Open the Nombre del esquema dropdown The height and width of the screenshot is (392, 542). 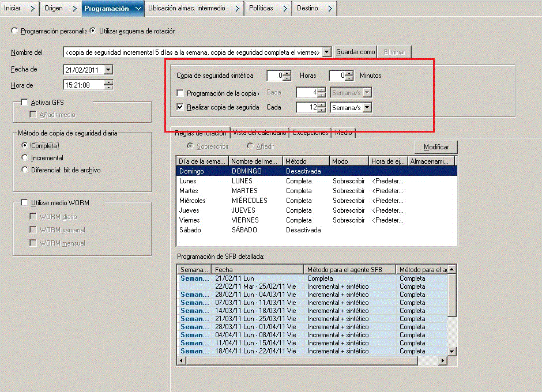coord(327,52)
